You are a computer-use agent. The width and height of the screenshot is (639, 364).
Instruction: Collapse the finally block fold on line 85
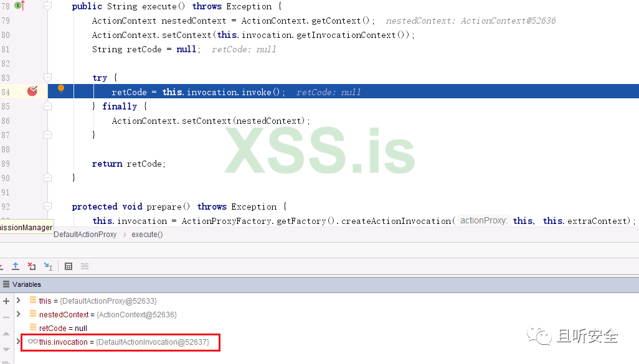point(48,106)
